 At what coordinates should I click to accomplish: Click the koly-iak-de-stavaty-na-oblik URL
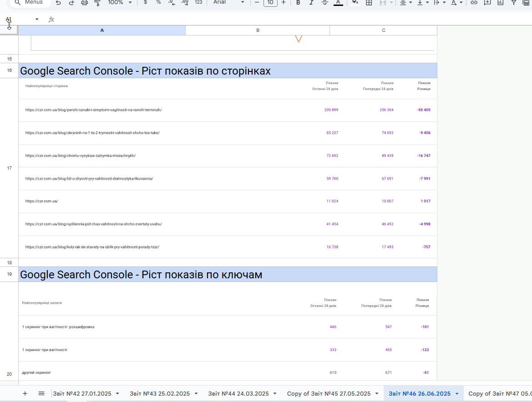[92, 247]
